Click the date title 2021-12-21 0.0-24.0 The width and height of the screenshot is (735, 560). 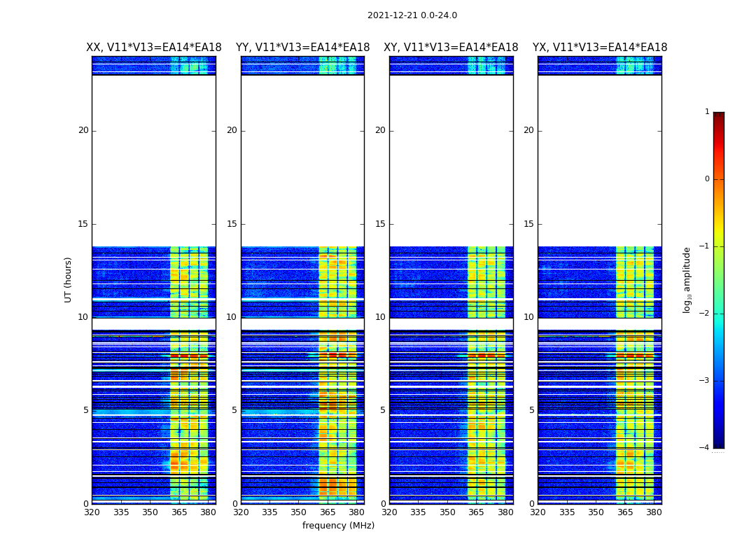coord(412,15)
